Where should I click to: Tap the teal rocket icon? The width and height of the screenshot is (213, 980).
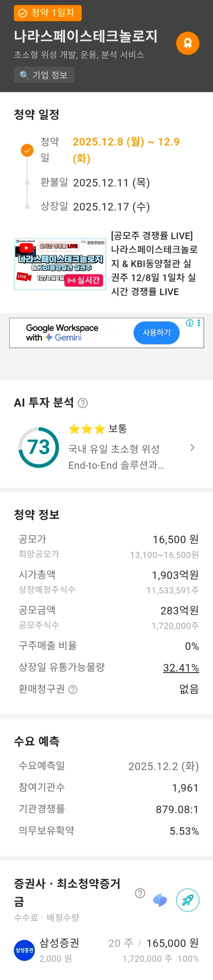pos(187,900)
